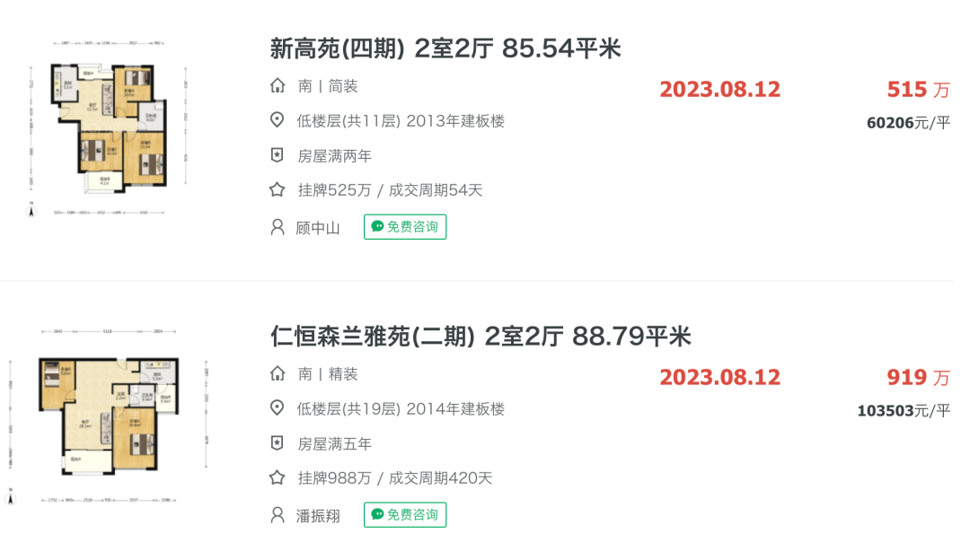Image resolution: width=970 pixels, height=560 pixels.
Task: View the 新高苑 floor plan thumbnail
Action: (108, 128)
